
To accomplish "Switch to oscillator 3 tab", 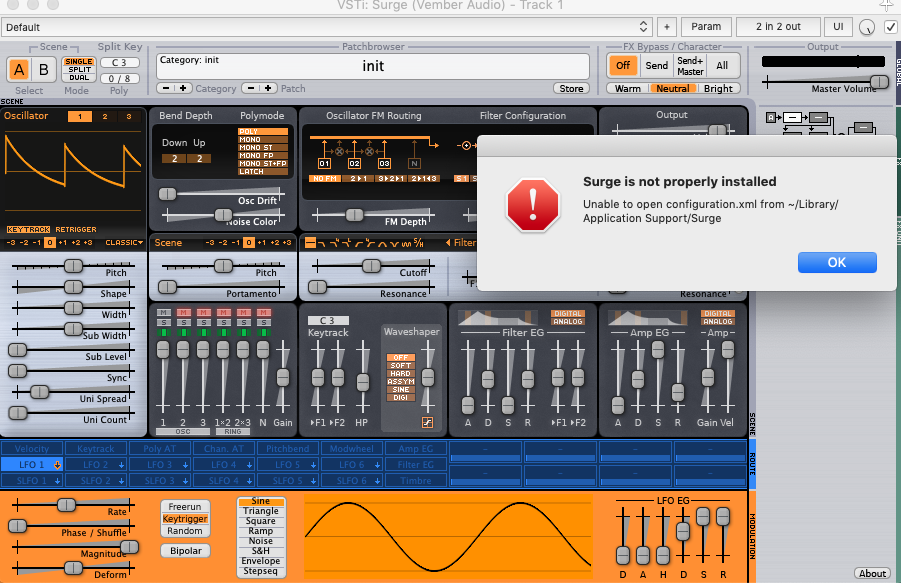I will coord(129,117).
